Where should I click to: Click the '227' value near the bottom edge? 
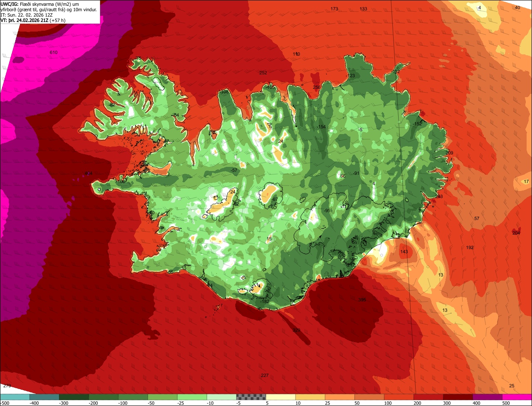tap(265, 375)
